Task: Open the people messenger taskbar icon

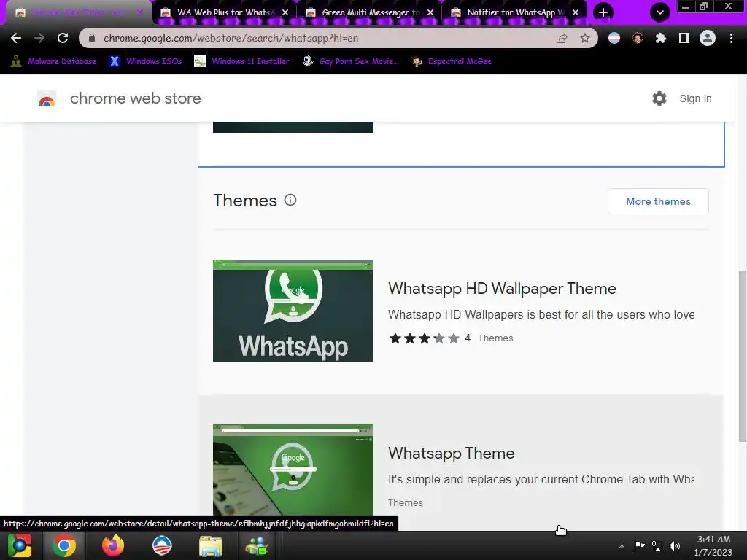Action: tap(257, 546)
